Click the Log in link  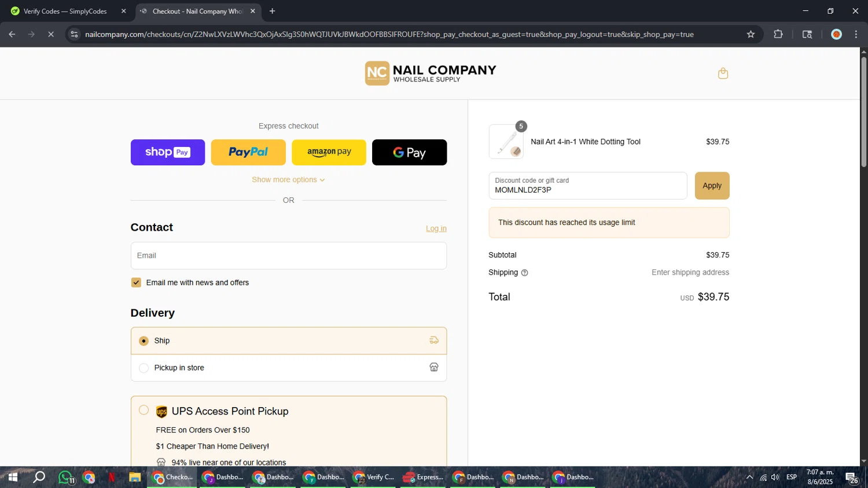(436, 228)
